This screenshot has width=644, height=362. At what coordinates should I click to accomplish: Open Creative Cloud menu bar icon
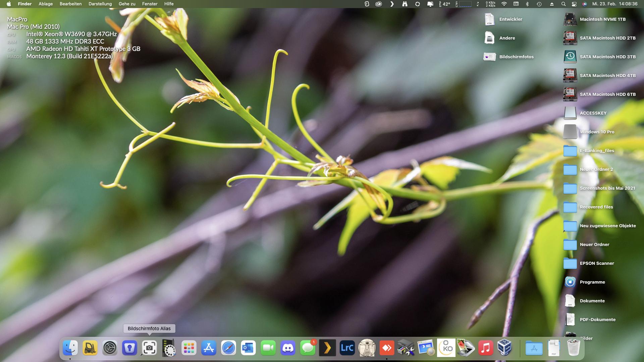point(379,4)
